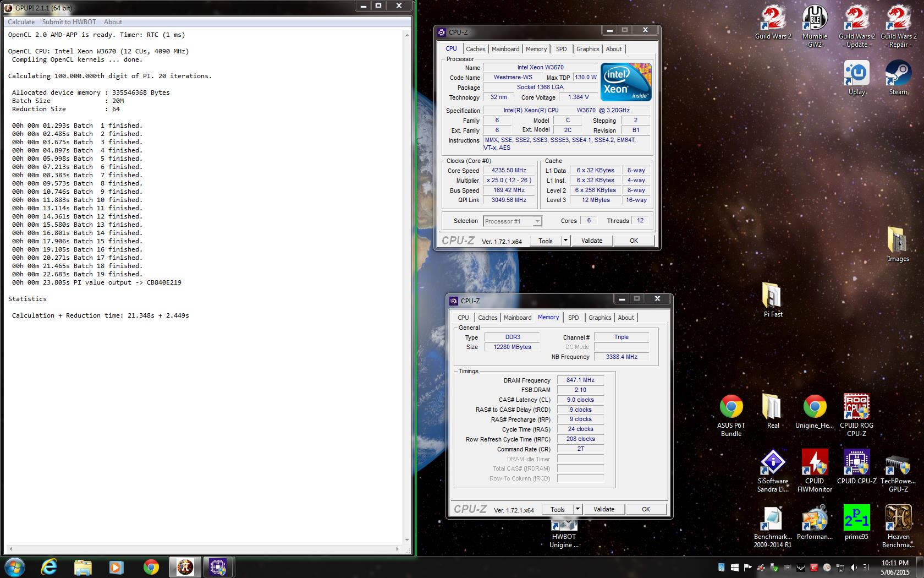Open PerformanceTest desktop shortcut
The image size is (924, 578).
click(x=815, y=522)
